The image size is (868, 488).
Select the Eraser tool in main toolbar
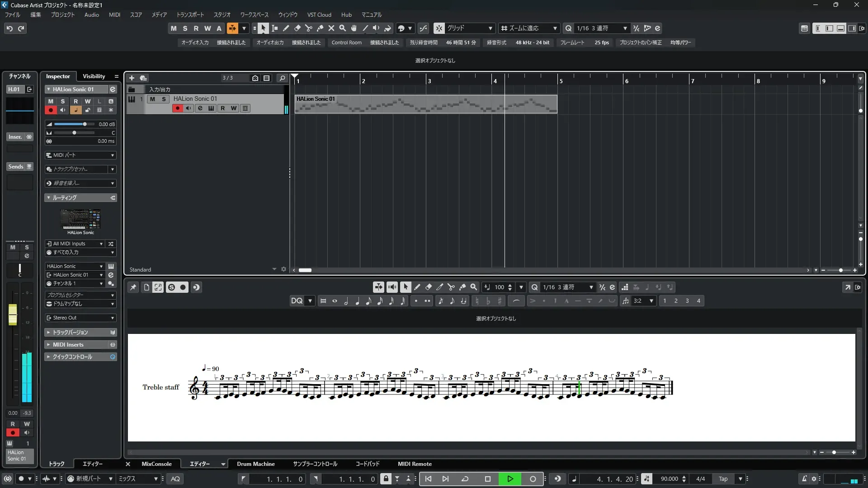point(297,28)
